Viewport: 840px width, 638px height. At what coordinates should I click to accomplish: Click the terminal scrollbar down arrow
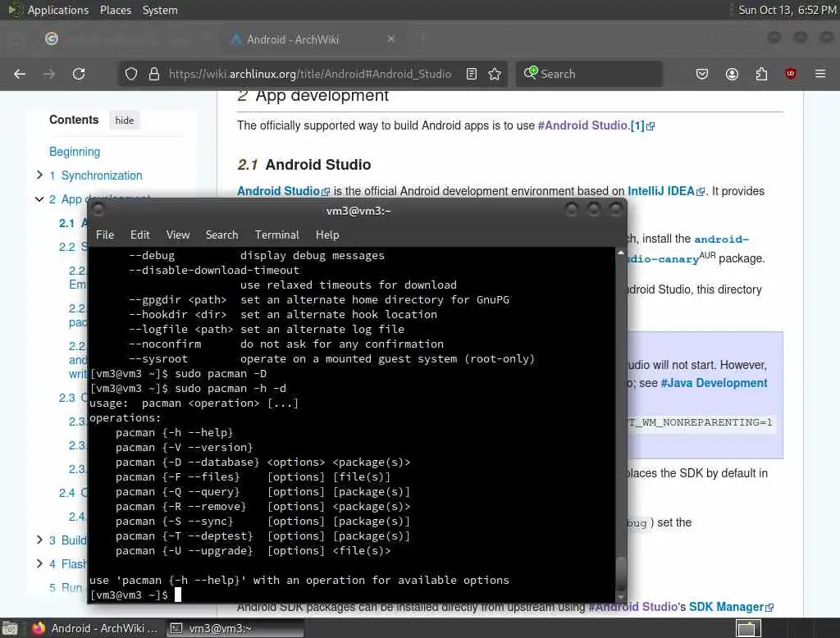(x=621, y=597)
